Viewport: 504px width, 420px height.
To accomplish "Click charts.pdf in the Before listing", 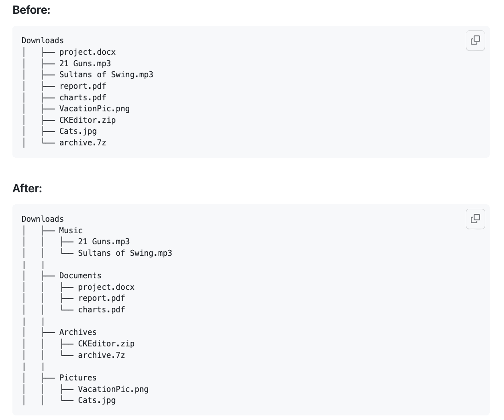I will [x=82, y=98].
